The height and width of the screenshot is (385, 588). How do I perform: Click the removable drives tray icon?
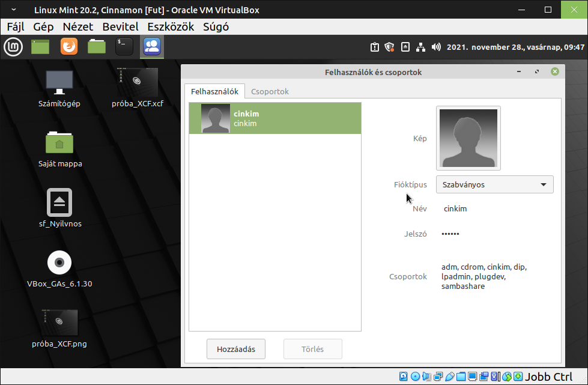(405, 47)
